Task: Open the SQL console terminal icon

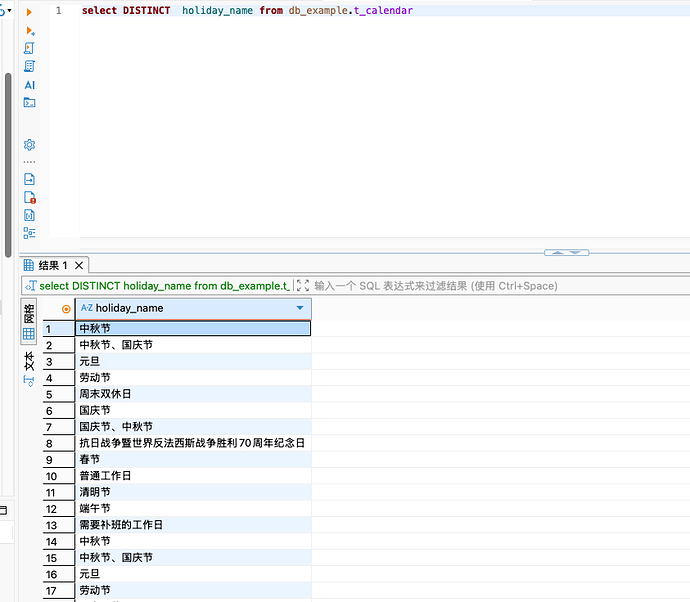Action: pos(29,102)
